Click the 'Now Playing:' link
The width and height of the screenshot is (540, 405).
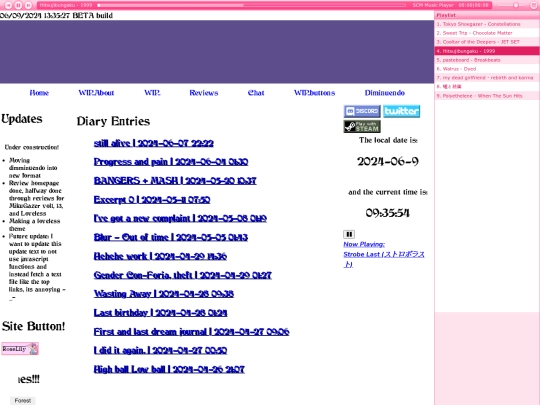pos(364,244)
